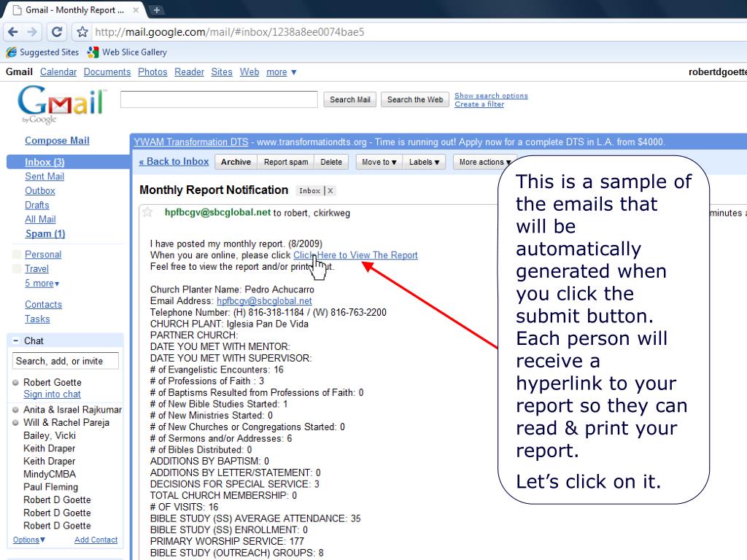Viewport: 747px width, 560px height.
Task: Remove the Inbox label with the X
Action: (x=330, y=190)
